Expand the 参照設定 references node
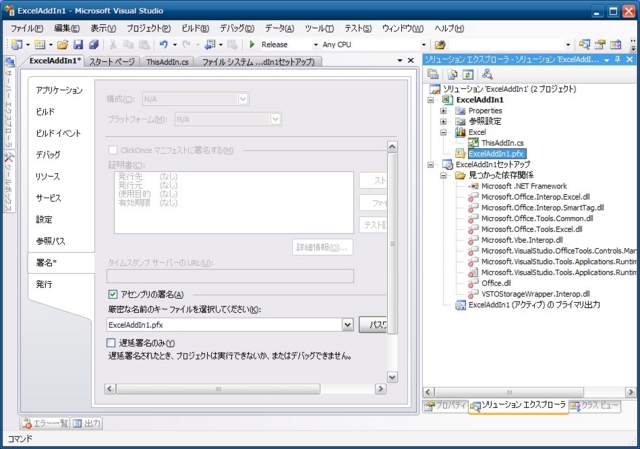Image resolution: width=640 pixels, height=449 pixels. point(443,121)
